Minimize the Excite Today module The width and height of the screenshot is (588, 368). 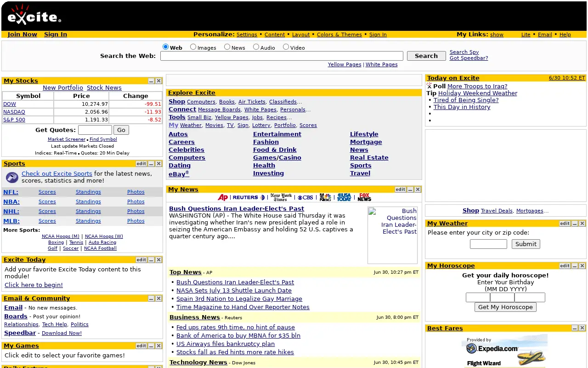click(x=151, y=260)
